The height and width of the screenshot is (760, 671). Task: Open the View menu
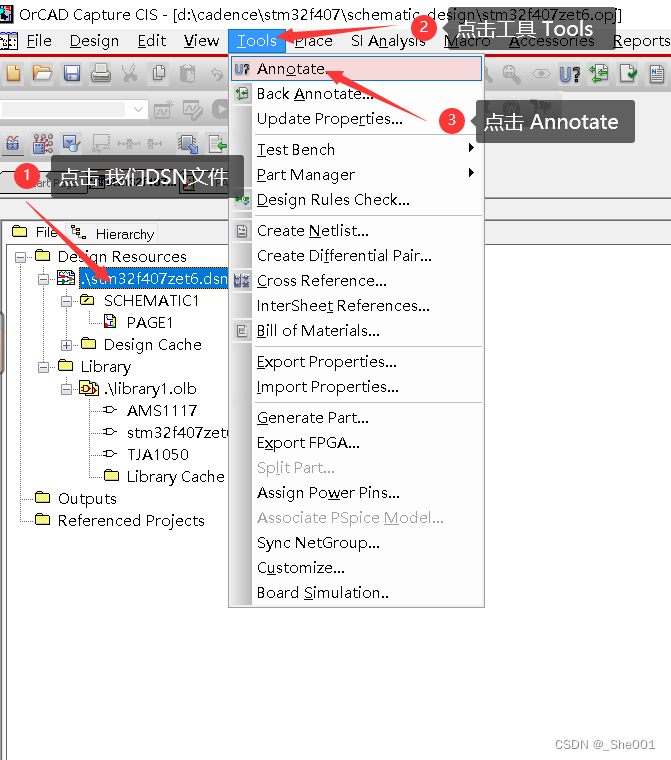coord(201,41)
